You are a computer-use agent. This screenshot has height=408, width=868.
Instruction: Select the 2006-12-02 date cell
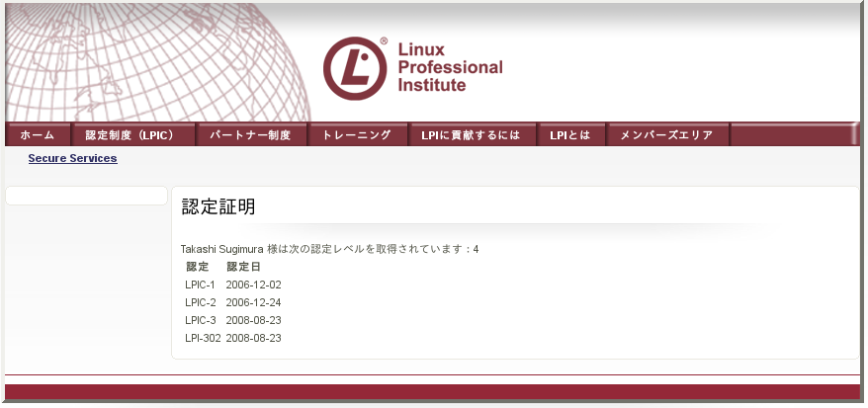point(253,286)
